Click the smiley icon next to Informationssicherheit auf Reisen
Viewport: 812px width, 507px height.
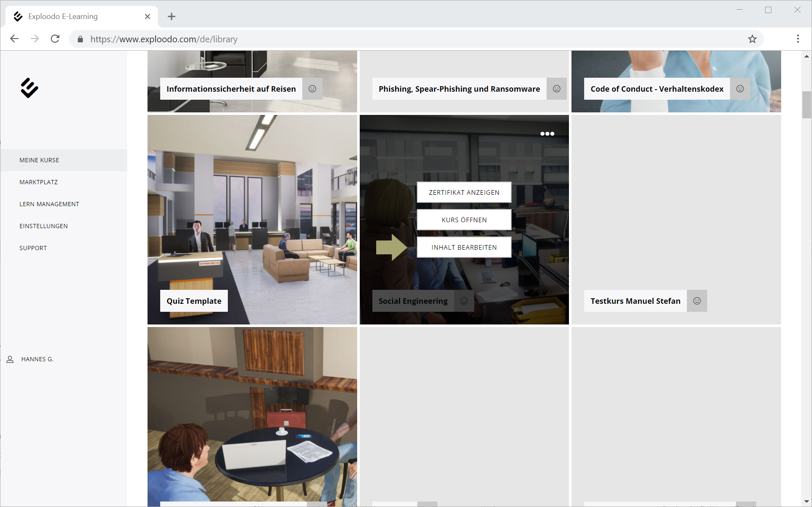pos(312,89)
